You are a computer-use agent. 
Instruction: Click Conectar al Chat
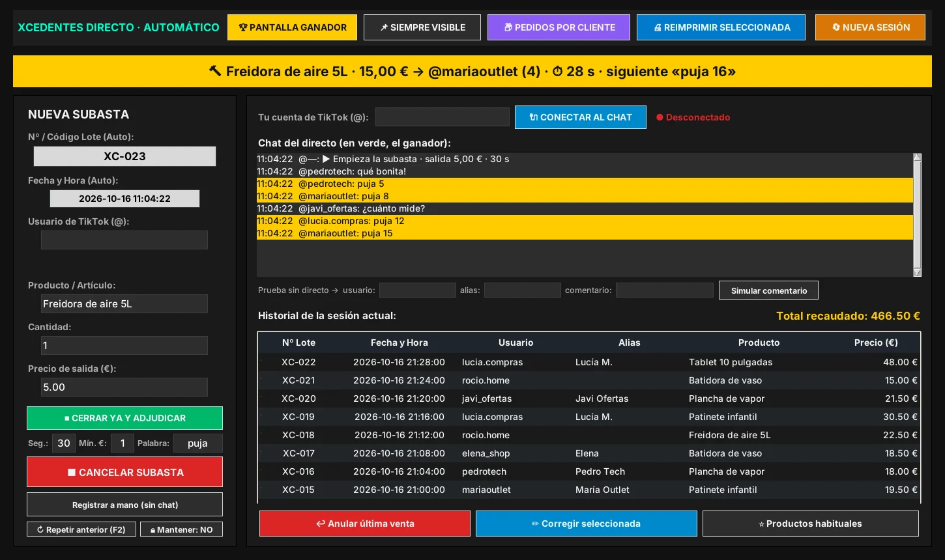click(581, 117)
